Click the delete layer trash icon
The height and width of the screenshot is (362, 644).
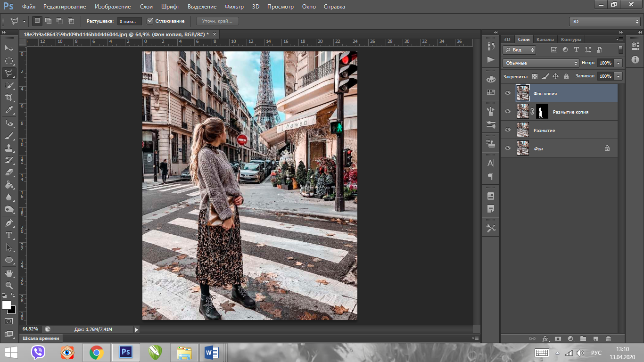[608, 338]
